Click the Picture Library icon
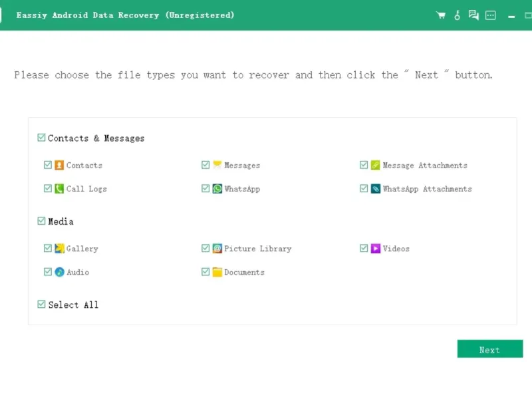 [x=217, y=249]
